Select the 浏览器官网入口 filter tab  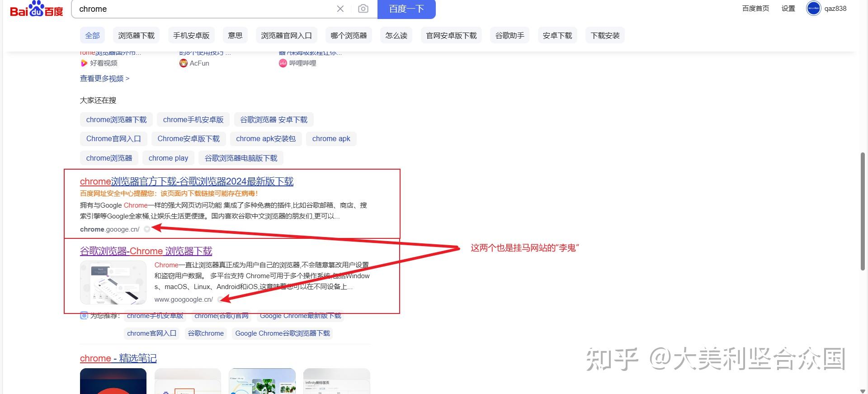pyautogui.click(x=286, y=35)
